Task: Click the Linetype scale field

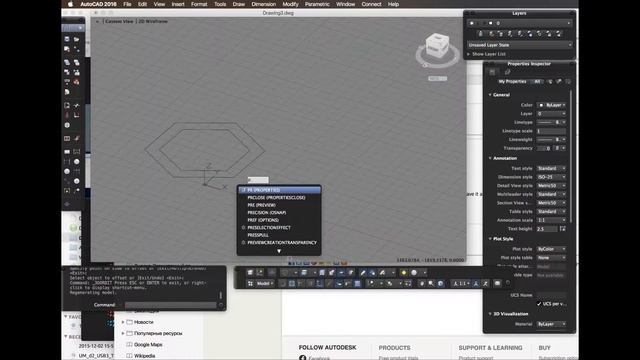Action: tap(551, 131)
